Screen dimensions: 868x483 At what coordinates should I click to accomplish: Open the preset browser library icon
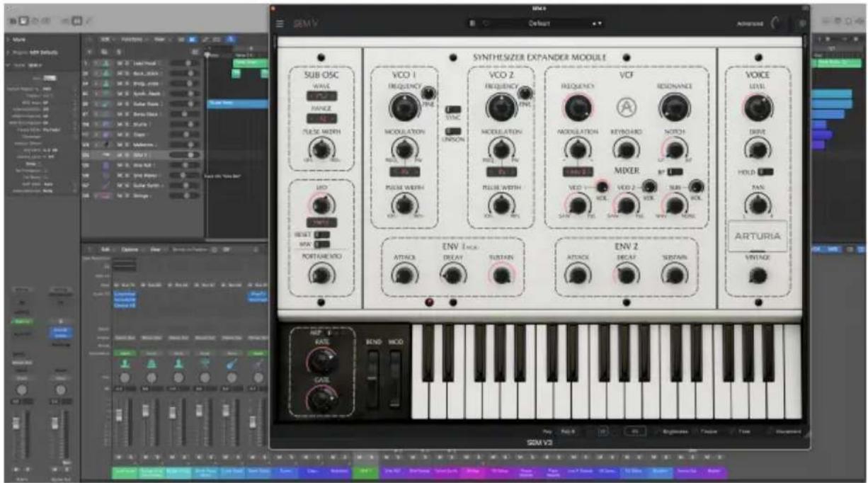click(472, 23)
